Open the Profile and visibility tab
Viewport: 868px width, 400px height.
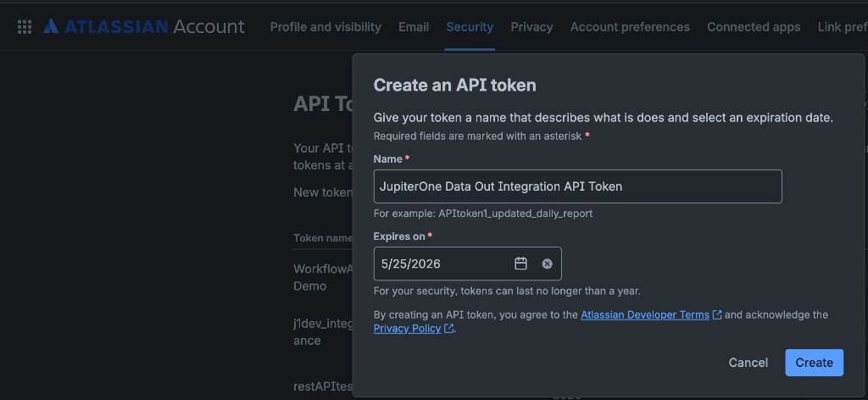pyautogui.click(x=325, y=27)
